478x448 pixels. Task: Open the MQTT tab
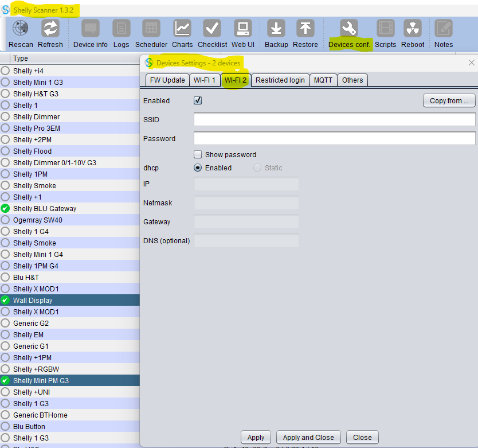coord(323,80)
